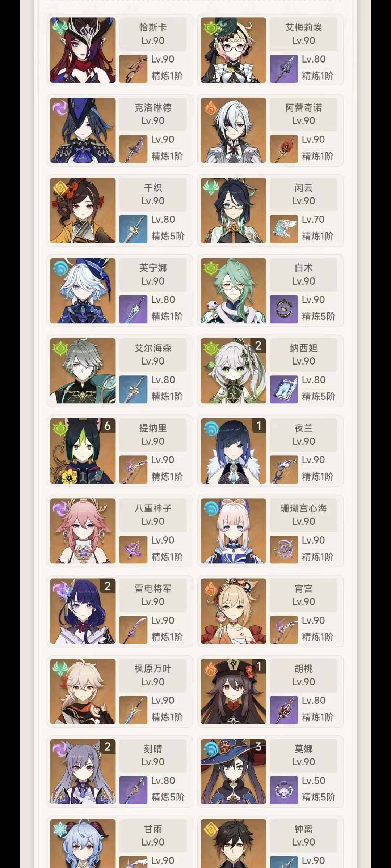Open 克洛琳德's character portrait

point(83,130)
